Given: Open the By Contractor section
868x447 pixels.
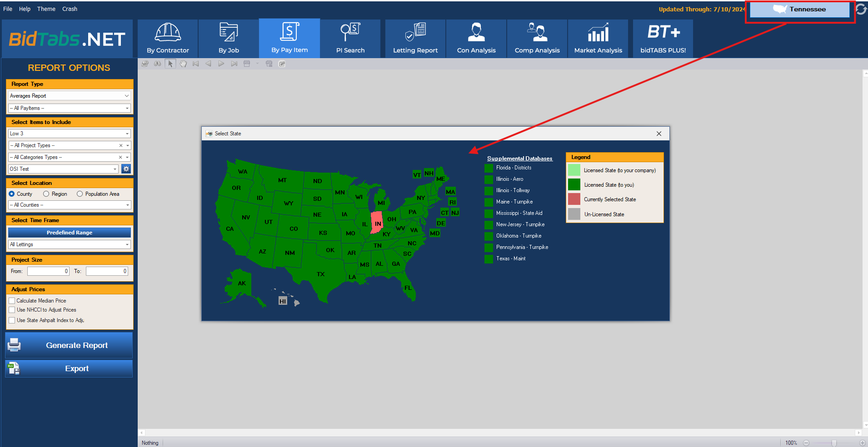Looking at the screenshot, I should coord(168,38).
